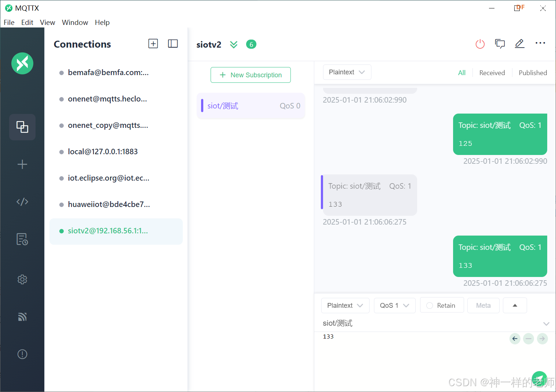Click the published message with payload 133

click(x=500, y=256)
